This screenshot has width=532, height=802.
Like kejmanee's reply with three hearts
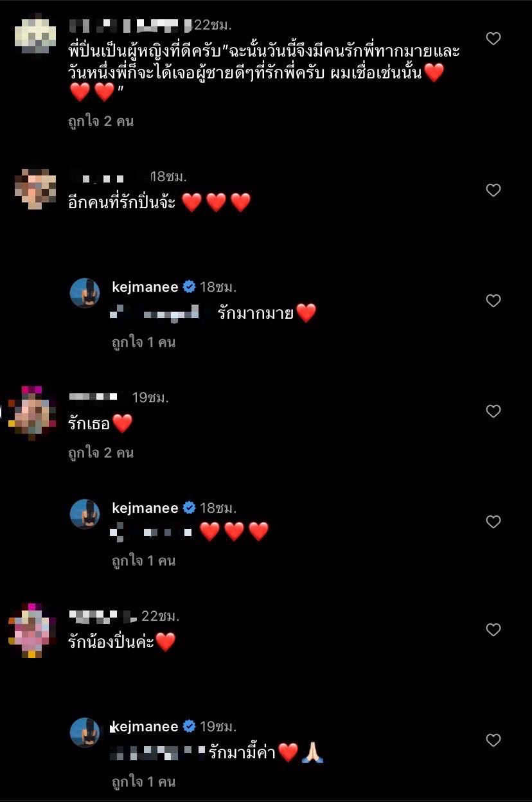pyautogui.click(x=493, y=522)
